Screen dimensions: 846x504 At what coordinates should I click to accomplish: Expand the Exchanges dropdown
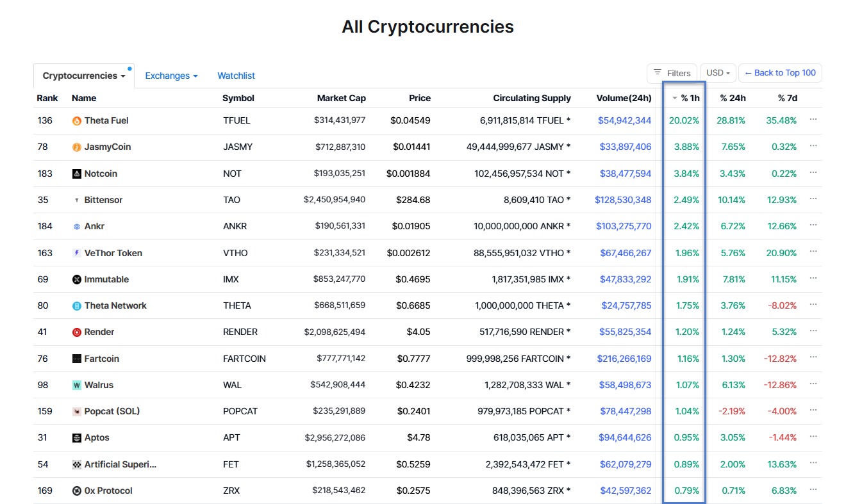(x=171, y=76)
